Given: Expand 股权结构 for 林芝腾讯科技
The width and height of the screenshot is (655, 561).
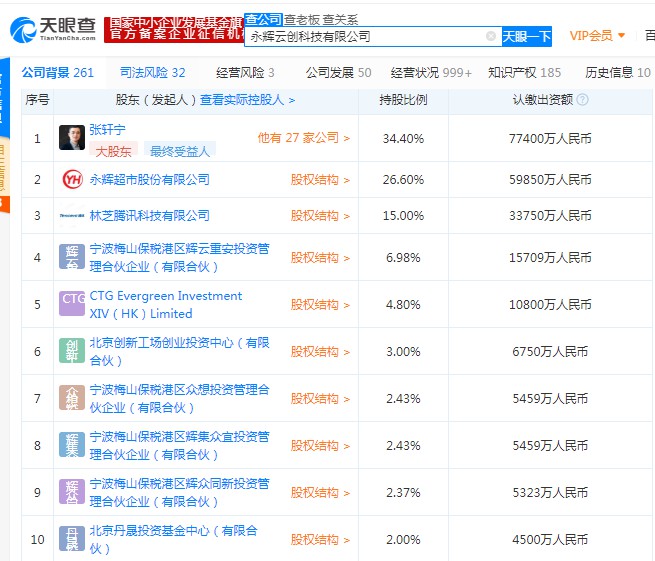Looking at the screenshot, I should (320, 216).
